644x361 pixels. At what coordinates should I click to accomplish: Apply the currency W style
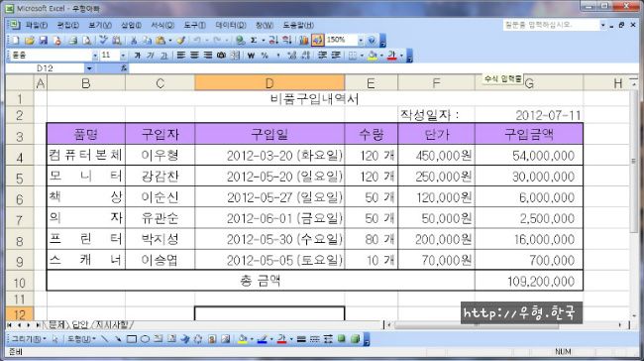coord(251,56)
